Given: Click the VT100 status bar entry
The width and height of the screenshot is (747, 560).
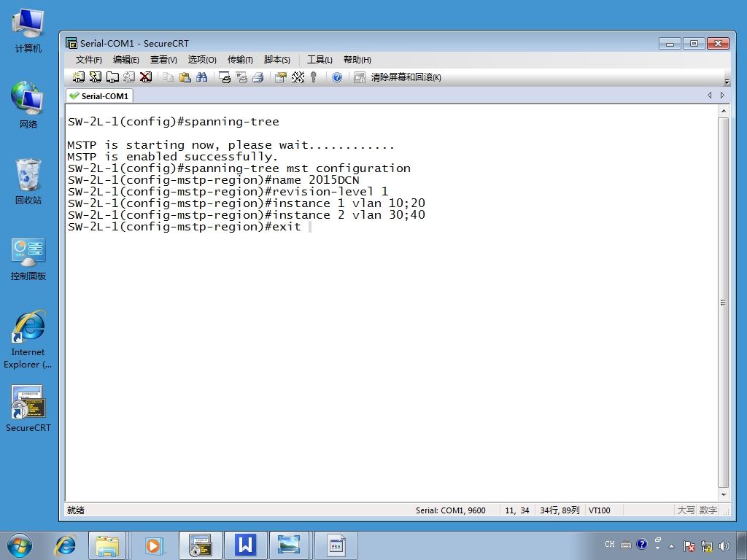Looking at the screenshot, I should [x=600, y=510].
